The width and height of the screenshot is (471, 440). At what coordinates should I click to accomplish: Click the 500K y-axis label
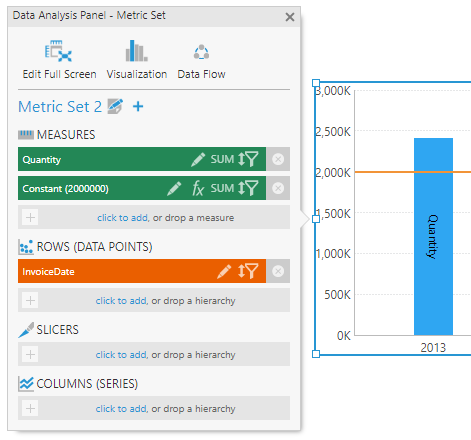coord(337,295)
